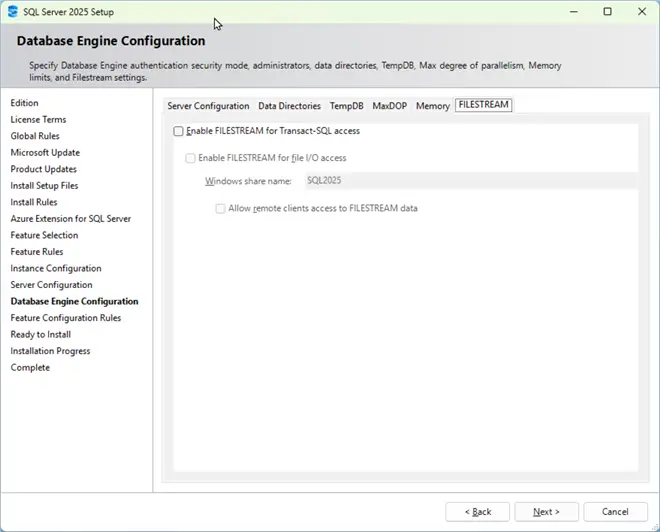Click the Microsoft Update step
The image size is (660, 532).
(45, 152)
